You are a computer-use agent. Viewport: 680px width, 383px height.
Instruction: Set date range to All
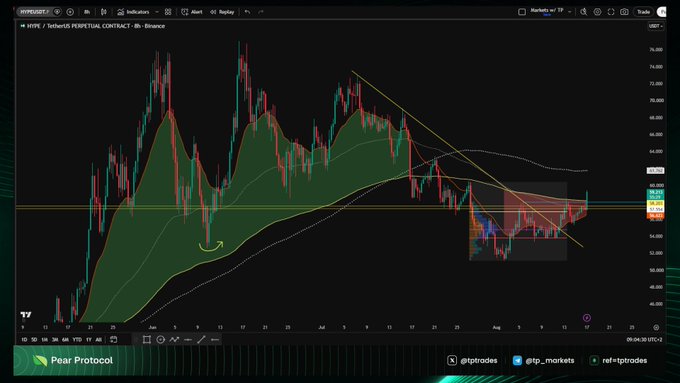(x=98, y=340)
